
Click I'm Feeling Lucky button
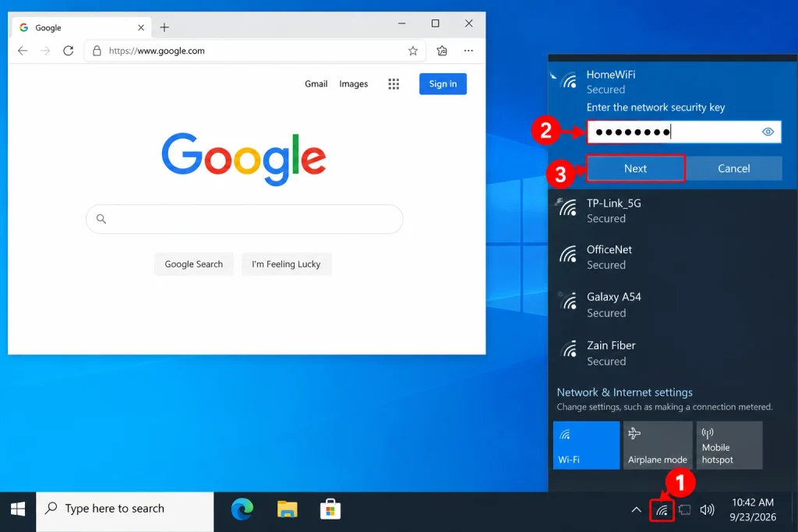tap(286, 264)
